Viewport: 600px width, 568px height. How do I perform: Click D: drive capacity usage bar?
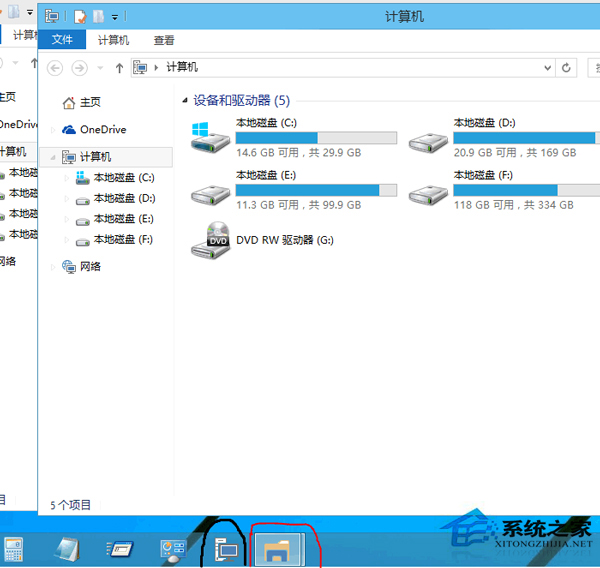point(527,138)
